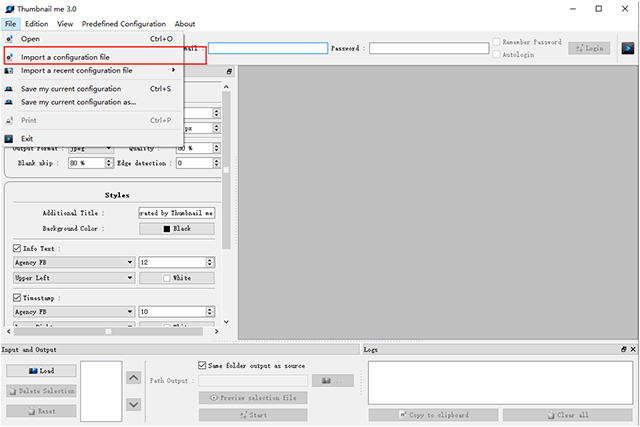The height and width of the screenshot is (427, 640).
Task: Click the blue arrow icon beside Login
Action: [x=628, y=48]
